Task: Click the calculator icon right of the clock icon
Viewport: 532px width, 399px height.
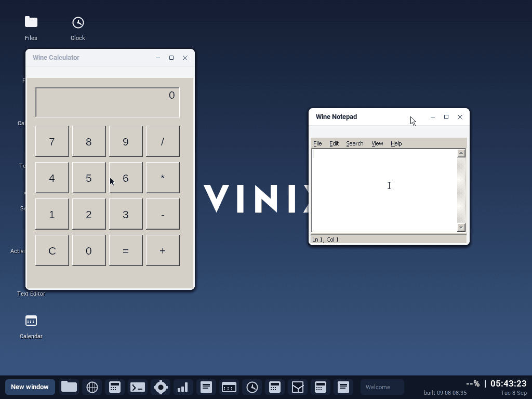Action: (x=275, y=387)
